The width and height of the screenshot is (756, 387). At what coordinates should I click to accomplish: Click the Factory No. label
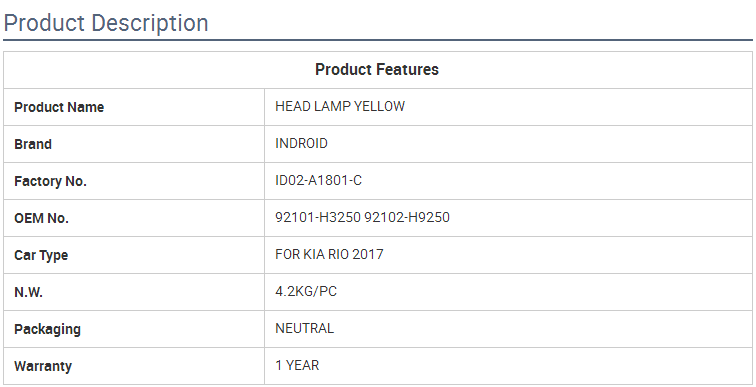[50, 181]
